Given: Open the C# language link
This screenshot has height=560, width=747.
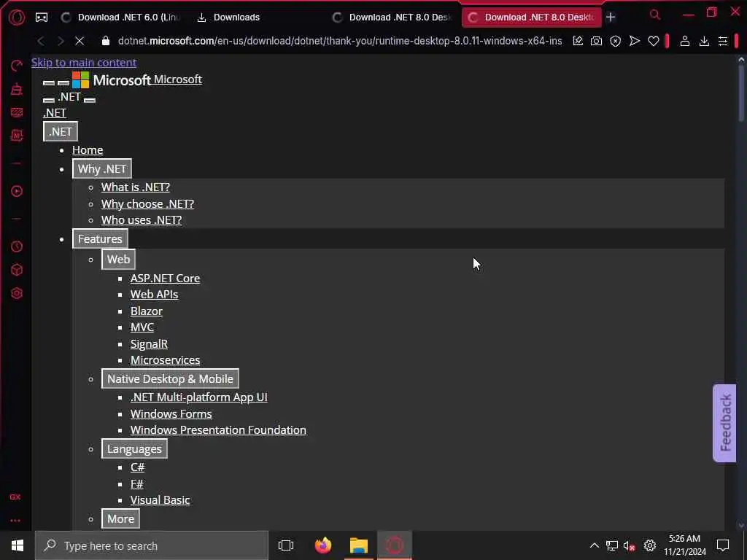Looking at the screenshot, I should coord(138,467).
